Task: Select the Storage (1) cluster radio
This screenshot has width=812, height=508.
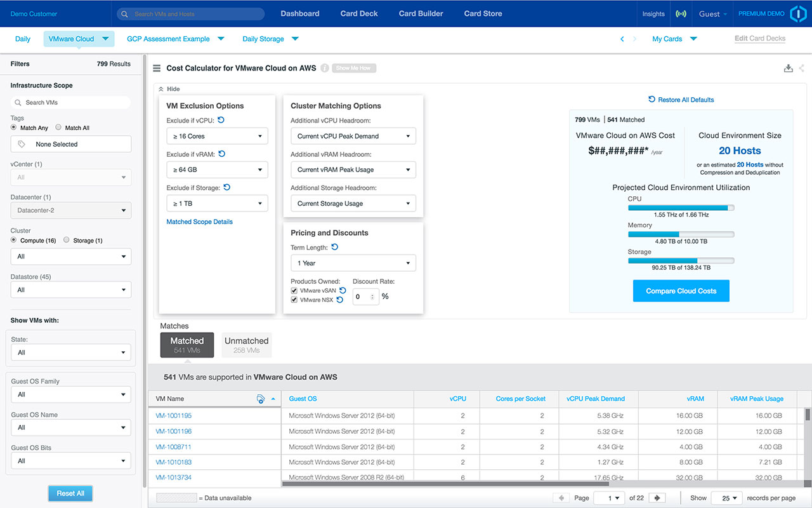Action: [x=67, y=240]
